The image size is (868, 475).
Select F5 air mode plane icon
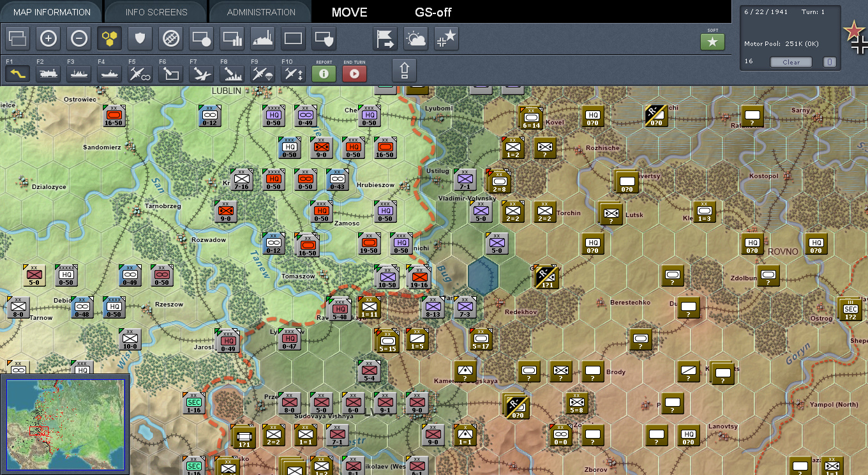(x=140, y=73)
